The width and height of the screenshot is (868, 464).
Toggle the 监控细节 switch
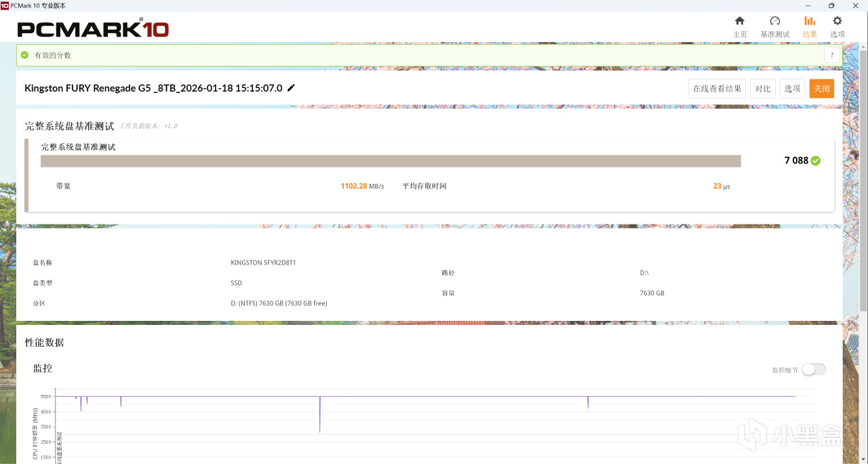pyautogui.click(x=814, y=369)
